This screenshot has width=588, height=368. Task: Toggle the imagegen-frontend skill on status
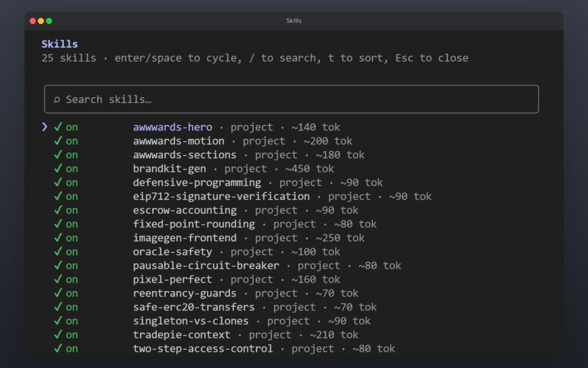click(66, 238)
